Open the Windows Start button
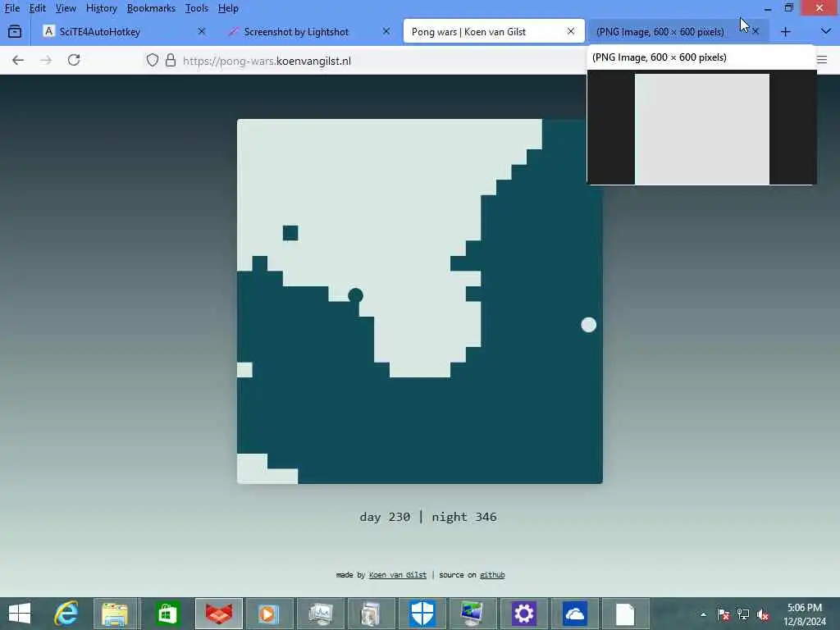This screenshot has height=630, width=840. 20,614
